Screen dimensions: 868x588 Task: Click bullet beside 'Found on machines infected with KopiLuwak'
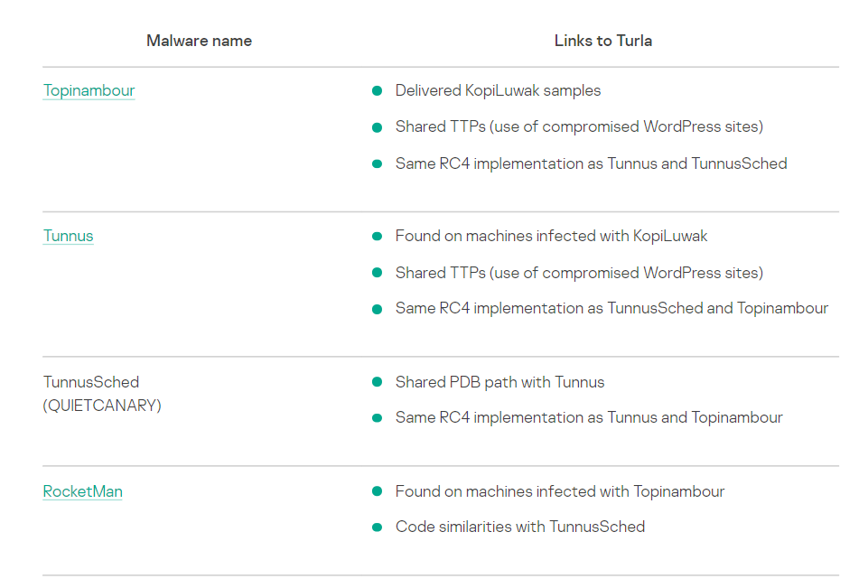tap(378, 237)
